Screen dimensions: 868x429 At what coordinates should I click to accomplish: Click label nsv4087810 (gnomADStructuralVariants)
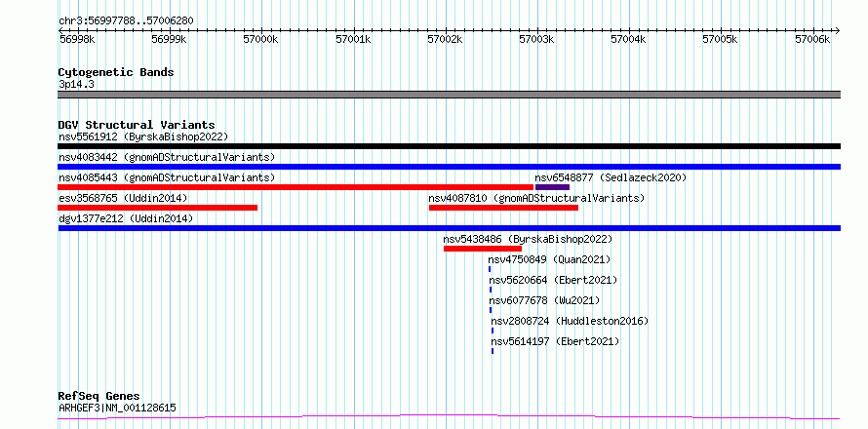[x=536, y=198]
